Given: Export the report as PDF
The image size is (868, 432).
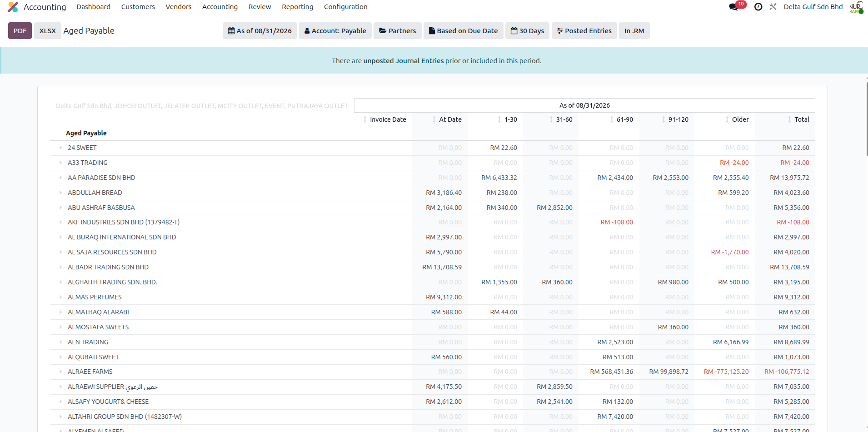Looking at the screenshot, I should point(20,31).
